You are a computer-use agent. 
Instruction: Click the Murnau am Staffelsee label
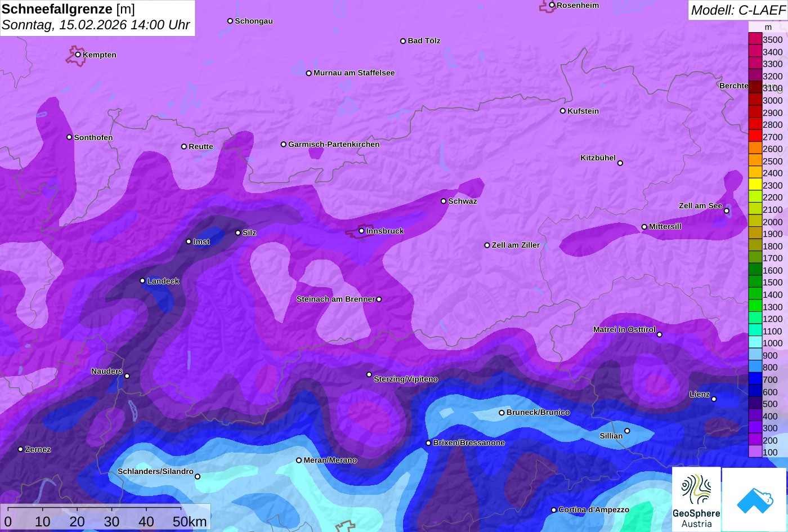click(354, 73)
